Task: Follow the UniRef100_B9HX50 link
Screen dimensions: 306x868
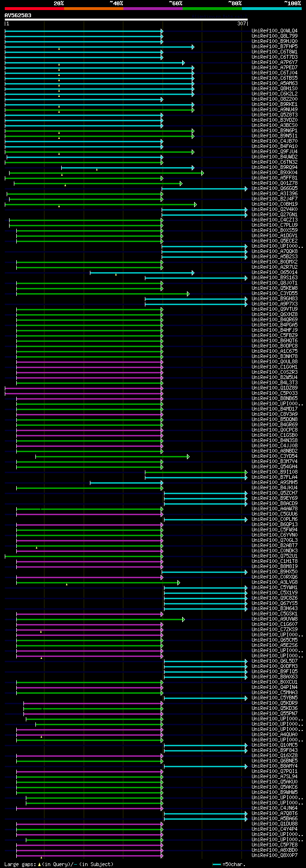Action: 274,572
